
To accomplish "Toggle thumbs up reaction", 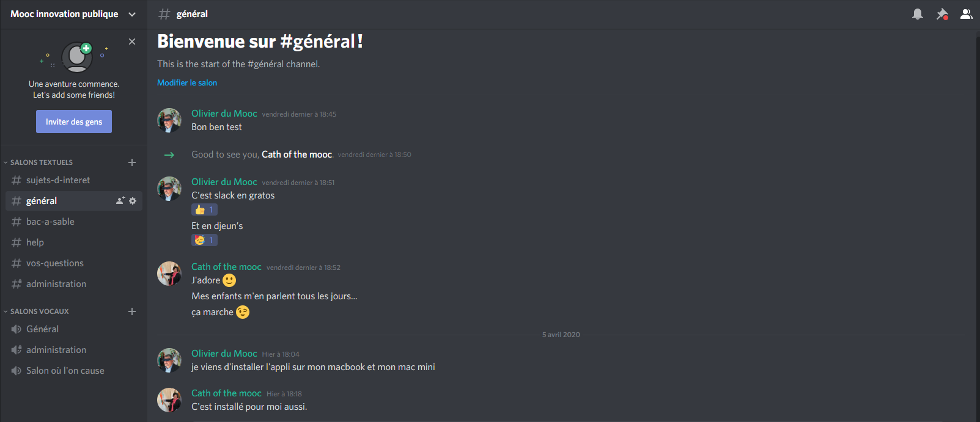I will click(x=204, y=209).
